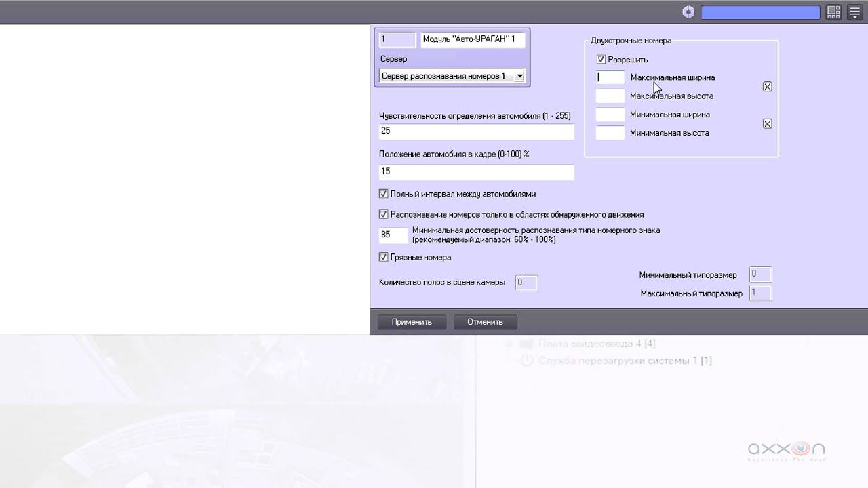Click the vehicle detection sensitivity field with 25
The width and height of the screenshot is (868, 488).
click(x=477, y=131)
